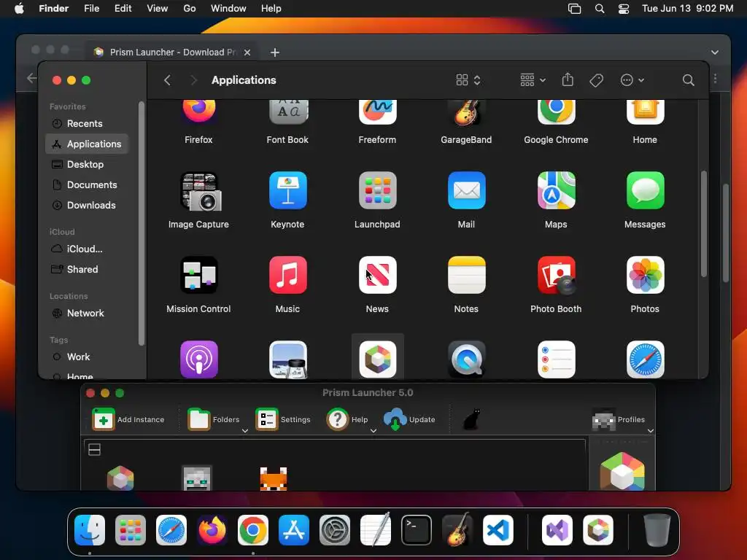Open the Help menu in the menu bar
The image size is (747, 560).
[x=271, y=9]
